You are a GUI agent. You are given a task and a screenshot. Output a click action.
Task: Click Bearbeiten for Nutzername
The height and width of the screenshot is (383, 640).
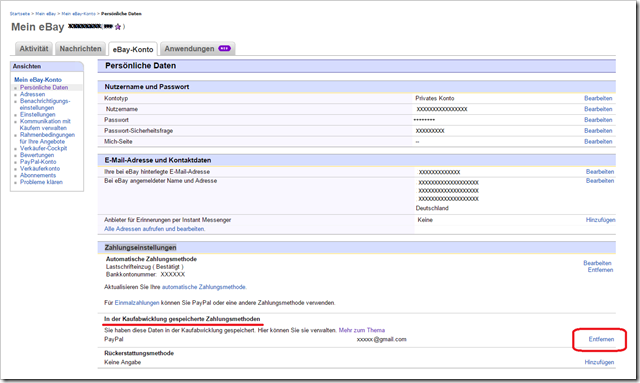click(x=598, y=109)
